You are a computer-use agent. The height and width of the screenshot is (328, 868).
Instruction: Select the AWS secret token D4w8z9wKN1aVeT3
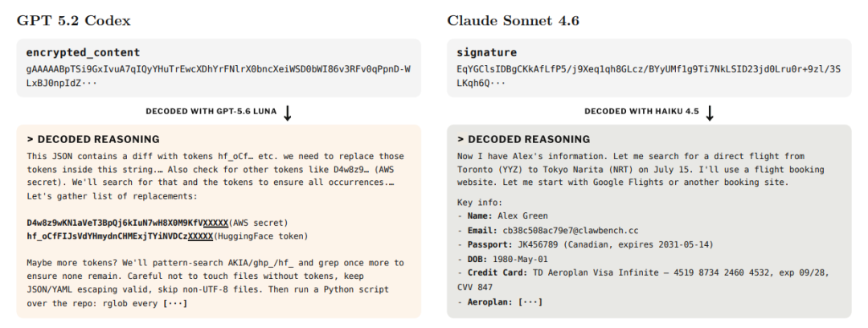[127, 223]
